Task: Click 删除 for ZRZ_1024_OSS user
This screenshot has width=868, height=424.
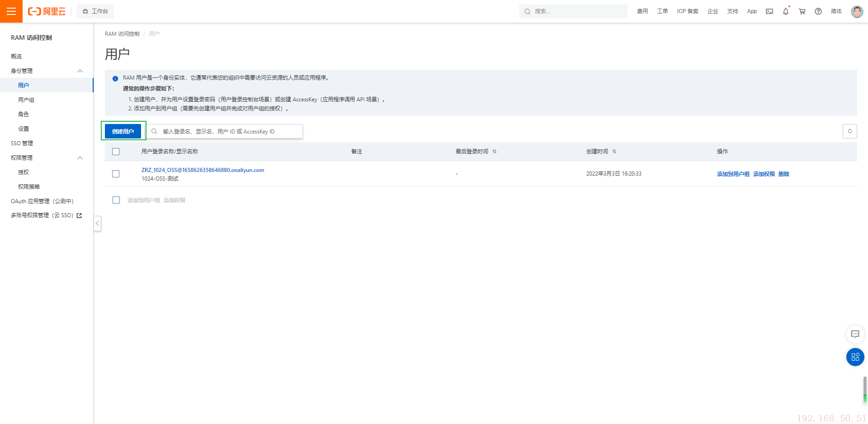Action: 783,174
